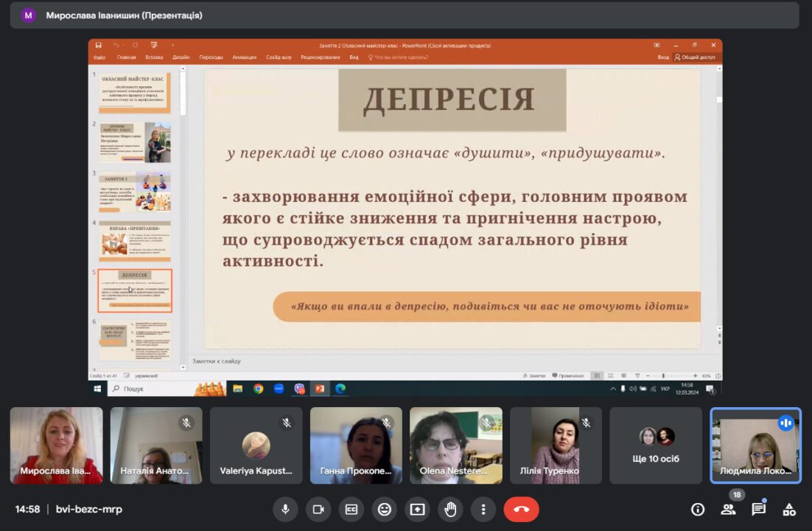This screenshot has width=812, height=531.
Task: Open File Explorer from the taskbar
Action: coord(238,389)
